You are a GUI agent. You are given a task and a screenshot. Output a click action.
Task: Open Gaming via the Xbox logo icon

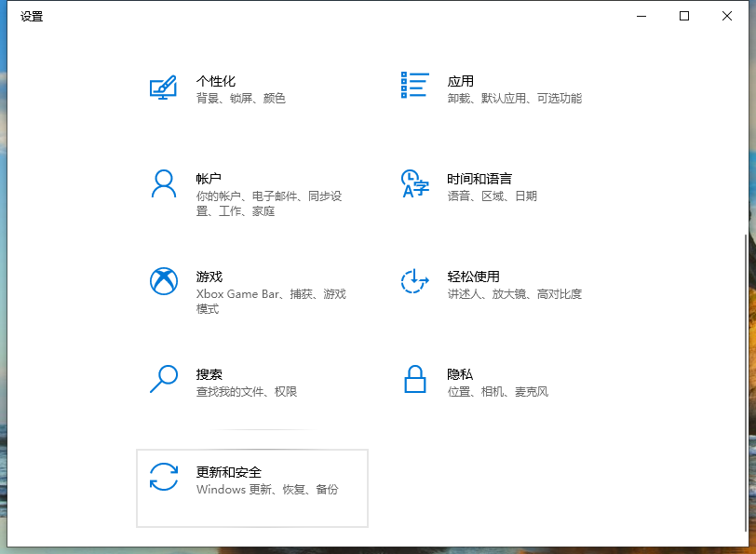(x=164, y=281)
